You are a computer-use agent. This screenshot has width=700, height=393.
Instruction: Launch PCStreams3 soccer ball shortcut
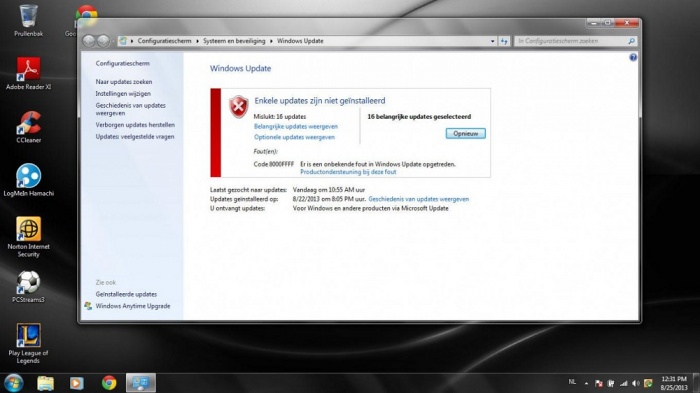29,287
